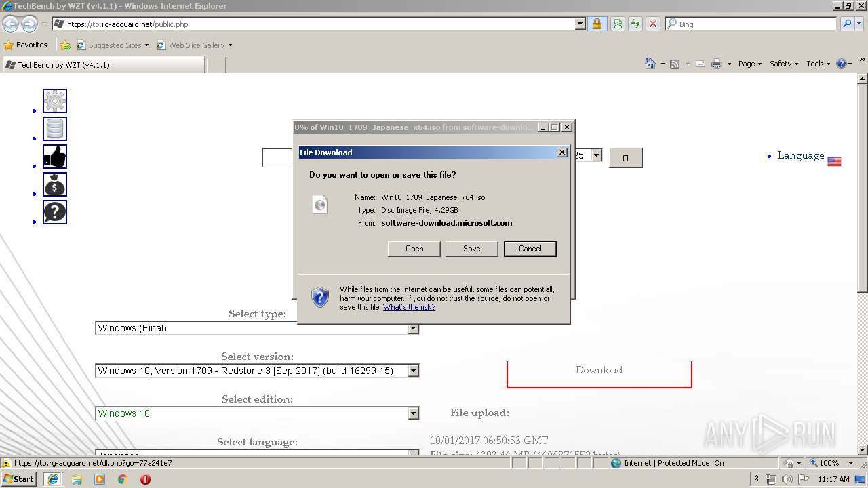
Task: Open Internet Explorer in taskbar
Action: coord(54,479)
